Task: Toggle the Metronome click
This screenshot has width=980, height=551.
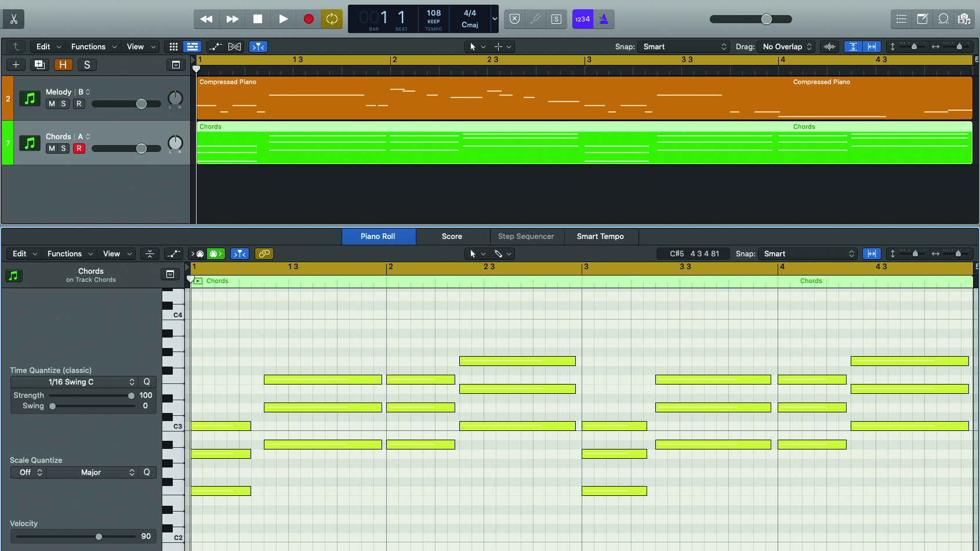Action: coord(604,19)
